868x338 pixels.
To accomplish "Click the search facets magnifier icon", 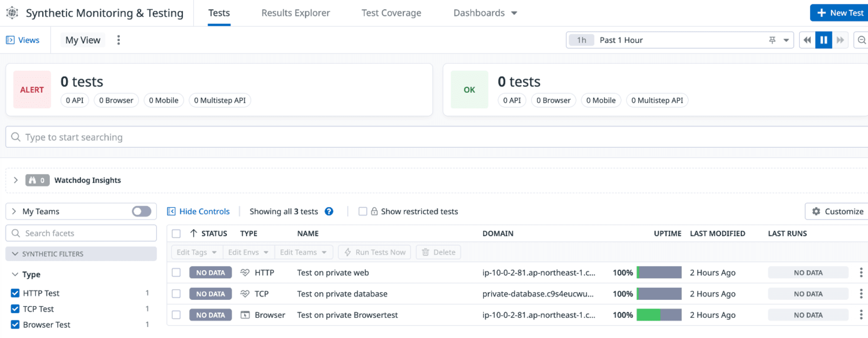I will tap(16, 233).
